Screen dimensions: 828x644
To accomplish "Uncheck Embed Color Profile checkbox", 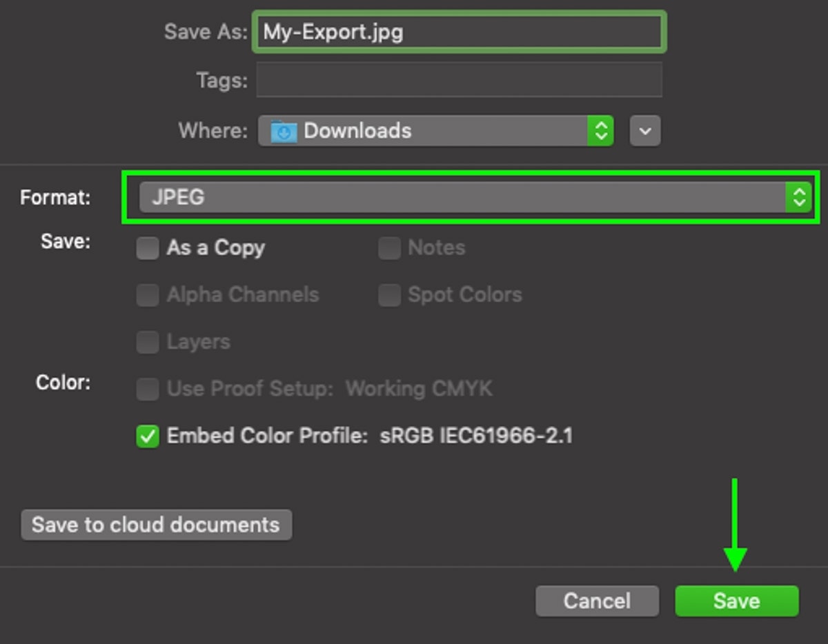I will 148,436.
